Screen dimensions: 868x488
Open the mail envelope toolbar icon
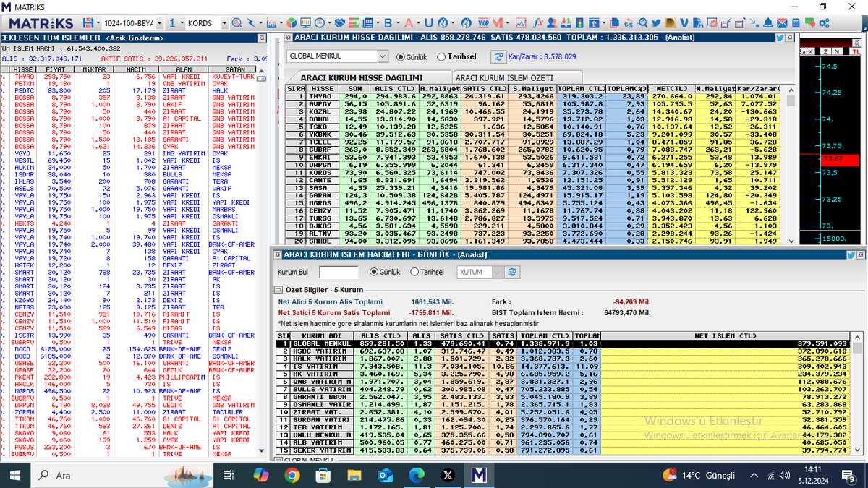(782, 23)
